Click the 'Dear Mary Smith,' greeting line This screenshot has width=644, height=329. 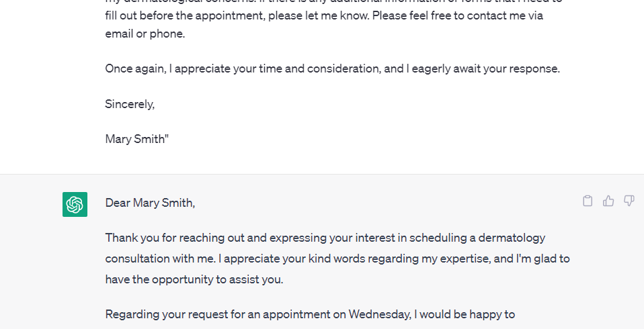point(150,203)
